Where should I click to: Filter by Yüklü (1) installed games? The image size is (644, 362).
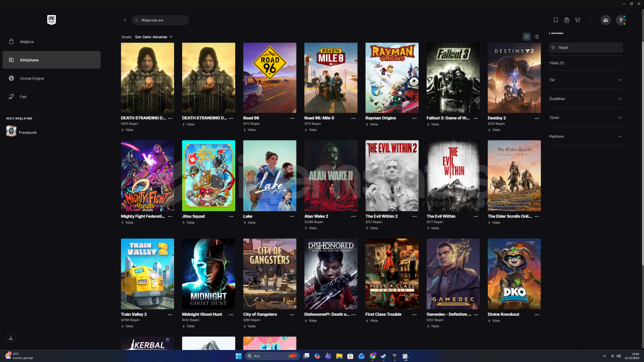coord(556,63)
